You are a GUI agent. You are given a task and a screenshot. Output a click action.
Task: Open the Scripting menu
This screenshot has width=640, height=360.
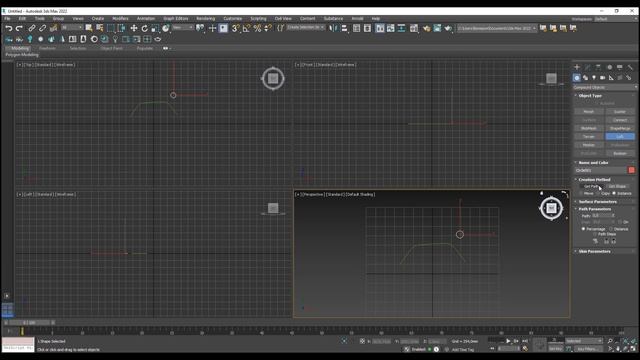tap(258, 18)
